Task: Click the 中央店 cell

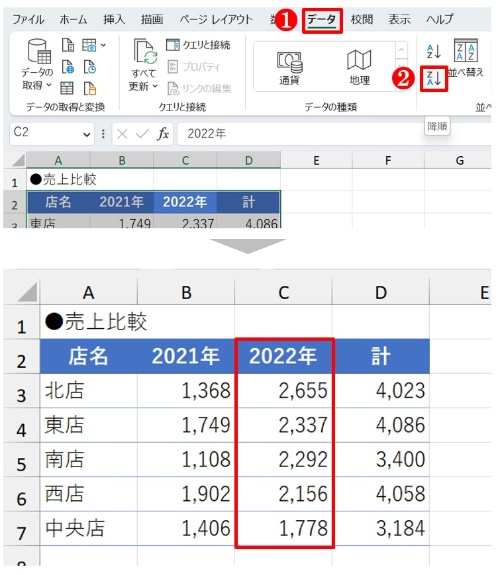Action: coord(89,528)
